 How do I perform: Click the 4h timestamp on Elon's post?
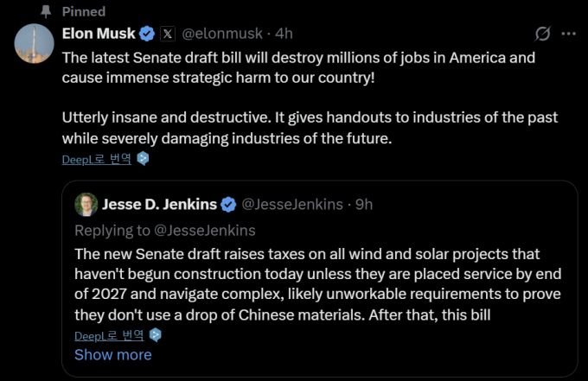point(284,34)
